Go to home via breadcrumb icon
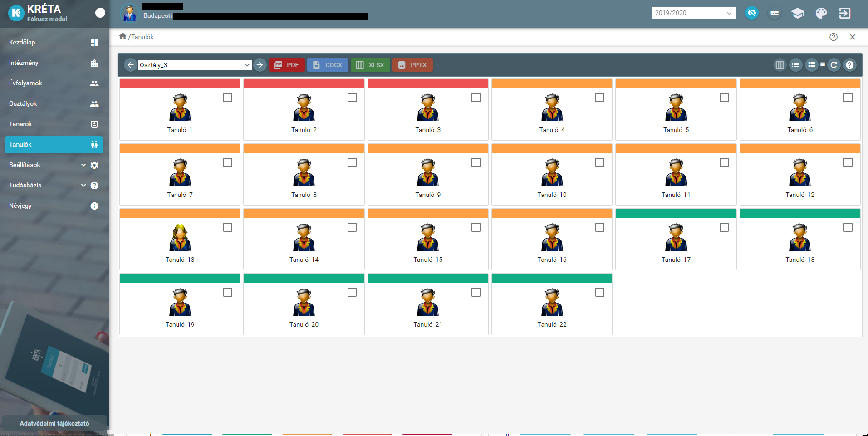The width and height of the screenshot is (868, 436). click(123, 36)
